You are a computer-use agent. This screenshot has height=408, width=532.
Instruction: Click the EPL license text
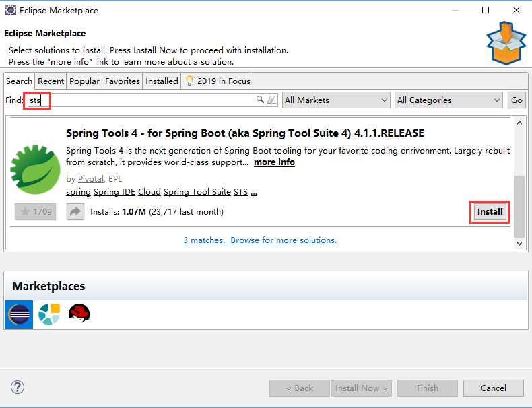(x=114, y=178)
